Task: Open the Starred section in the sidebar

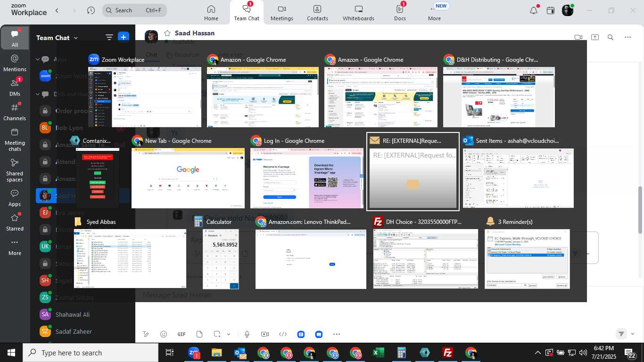Action: tap(15, 222)
